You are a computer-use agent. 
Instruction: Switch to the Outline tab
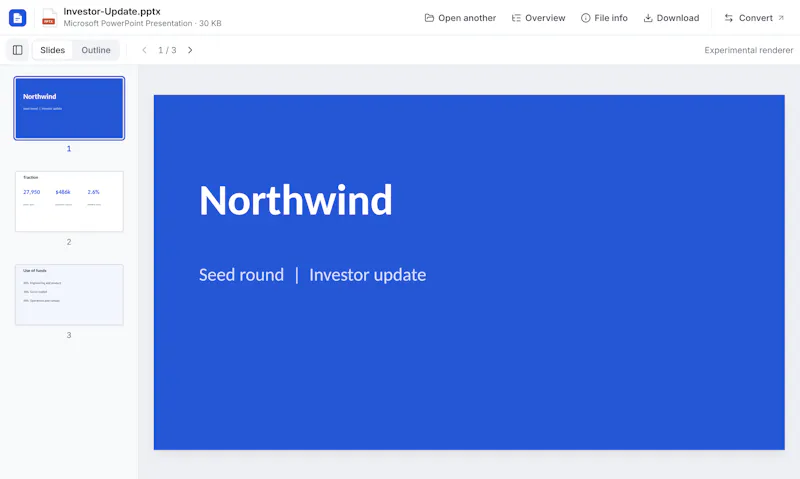point(96,50)
